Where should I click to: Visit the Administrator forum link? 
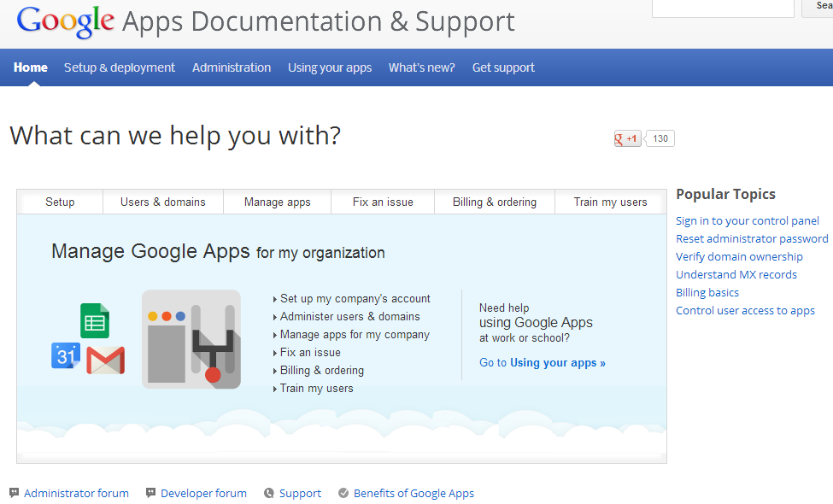(76, 494)
